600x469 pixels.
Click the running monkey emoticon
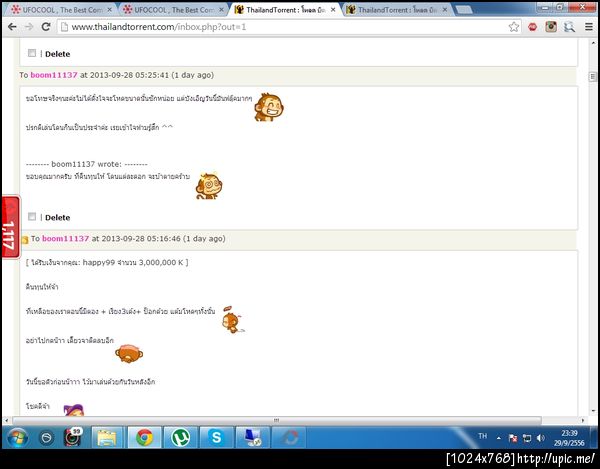233,320
